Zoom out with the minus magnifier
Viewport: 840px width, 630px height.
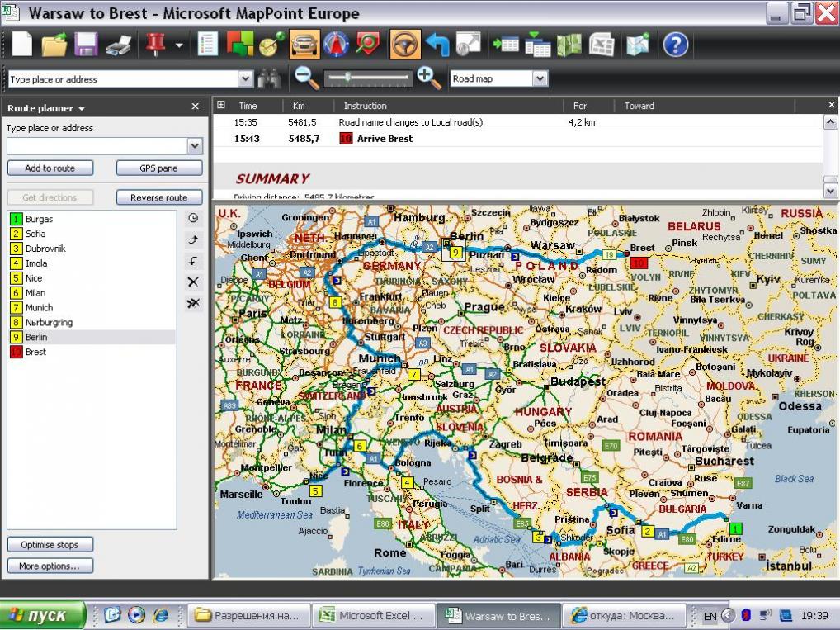307,78
